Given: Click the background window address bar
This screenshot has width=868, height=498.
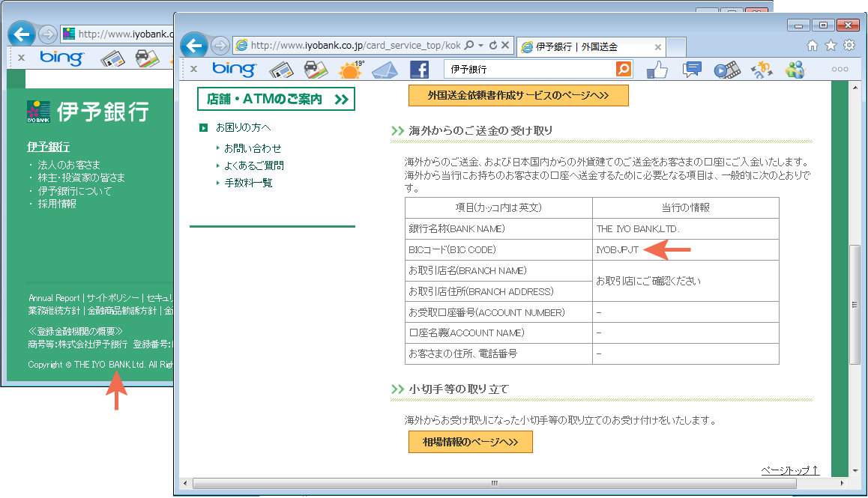Looking at the screenshot, I should 117,34.
